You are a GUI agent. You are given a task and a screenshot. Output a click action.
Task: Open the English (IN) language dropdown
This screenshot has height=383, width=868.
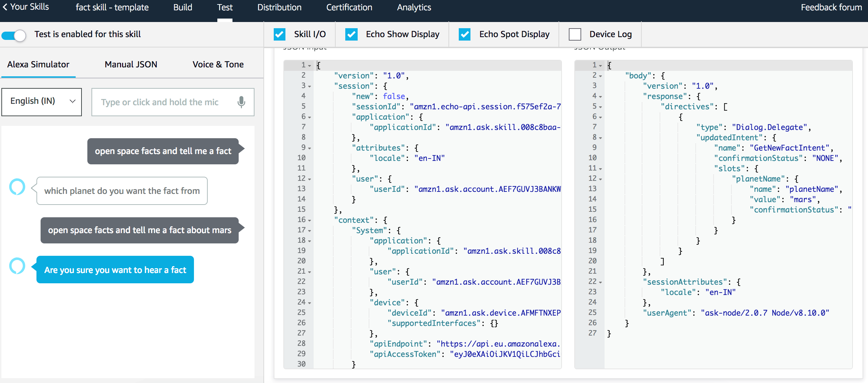click(x=41, y=101)
